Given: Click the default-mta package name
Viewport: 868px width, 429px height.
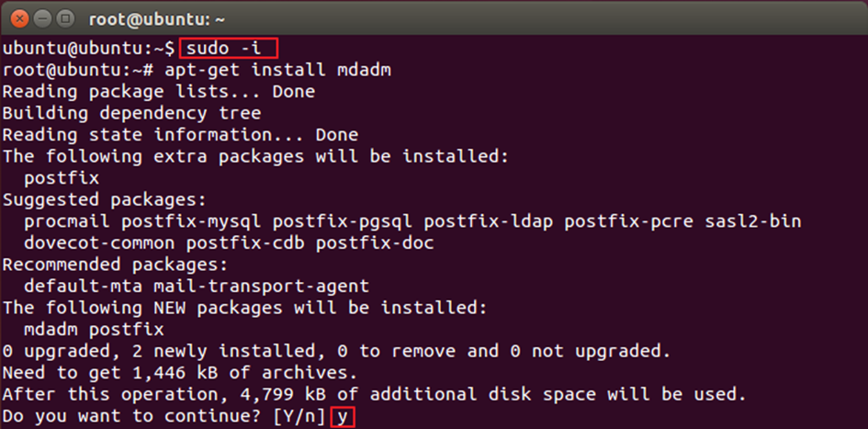Looking at the screenshot, I should coord(78,287).
